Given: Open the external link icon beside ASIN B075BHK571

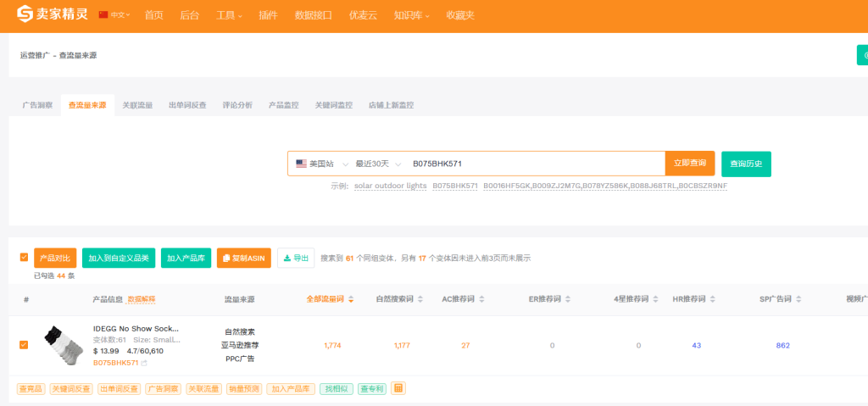Looking at the screenshot, I should [144, 363].
